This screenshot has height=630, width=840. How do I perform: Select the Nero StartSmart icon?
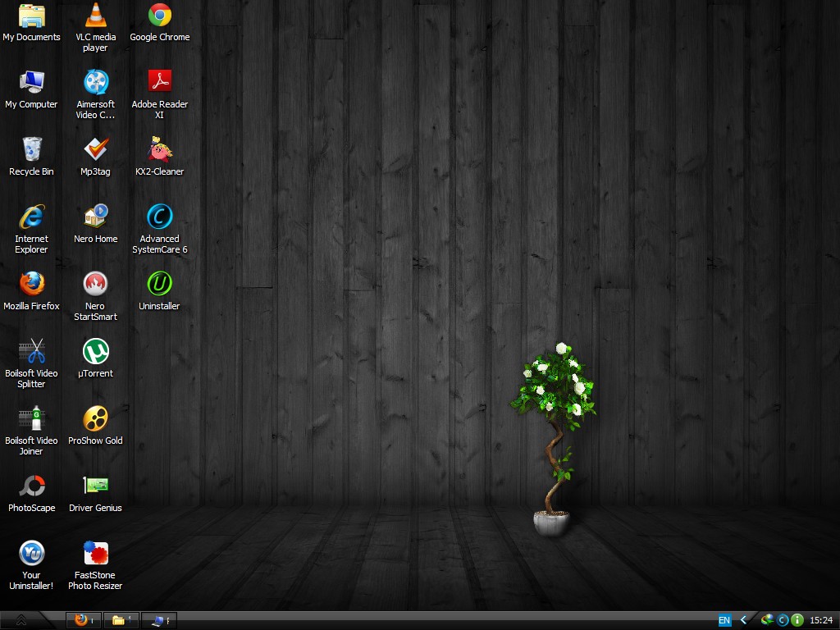click(95, 284)
